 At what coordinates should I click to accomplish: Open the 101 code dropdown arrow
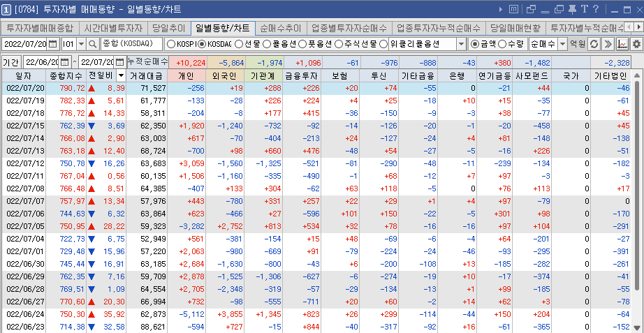pyautogui.click(x=80, y=43)
